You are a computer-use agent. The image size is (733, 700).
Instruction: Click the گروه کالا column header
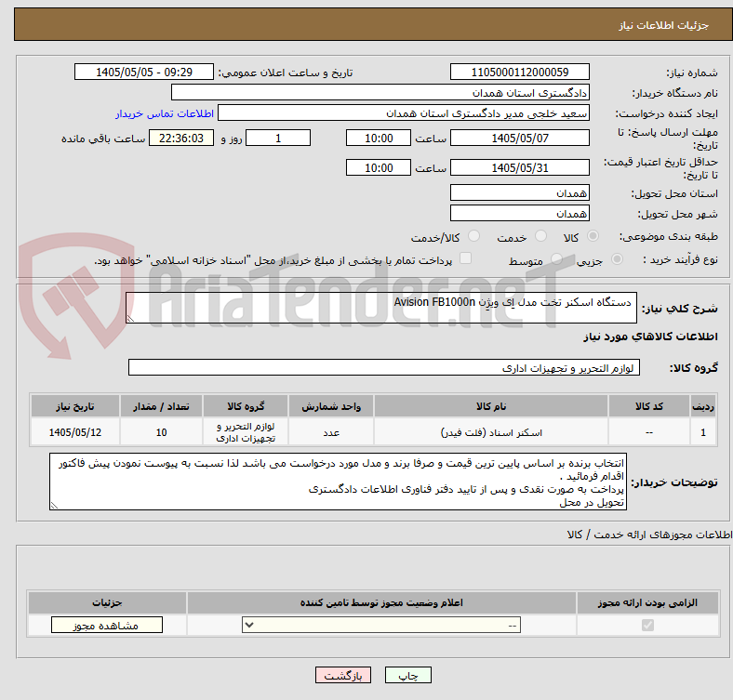[x=246, y=406]
